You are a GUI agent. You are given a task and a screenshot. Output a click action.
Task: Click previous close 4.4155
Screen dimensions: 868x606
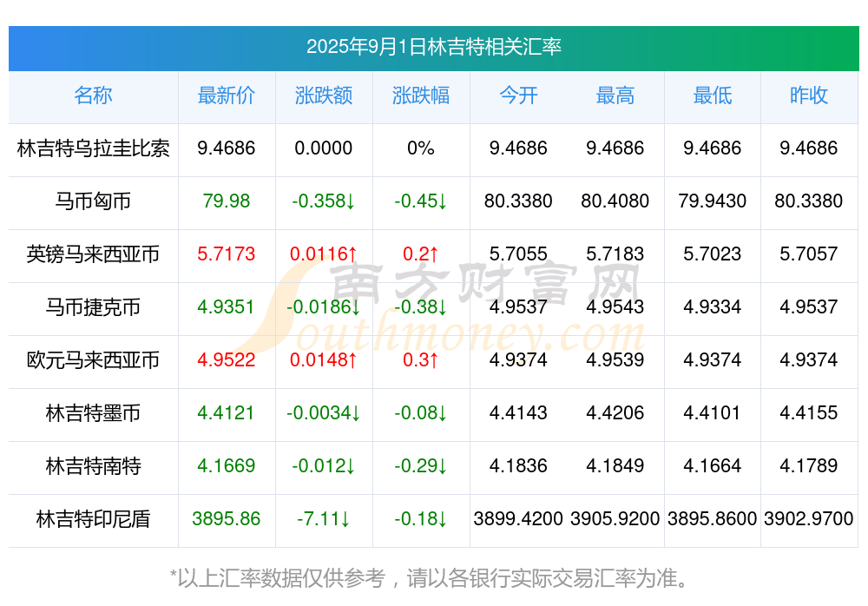coord(809,412)
